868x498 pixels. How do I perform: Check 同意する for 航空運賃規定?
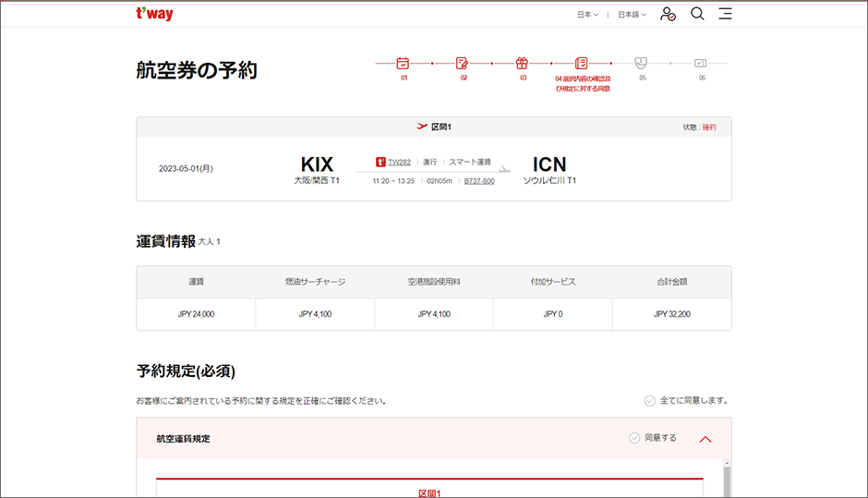click(634, 438)
